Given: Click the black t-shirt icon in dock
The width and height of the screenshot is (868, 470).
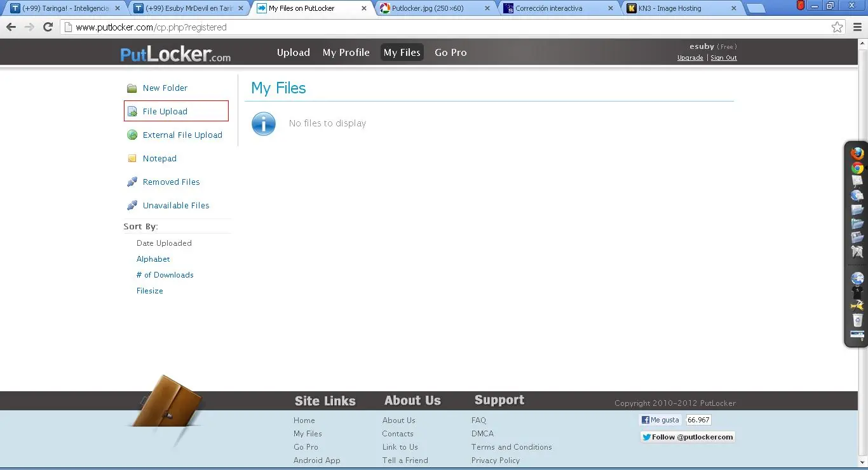Looking at the screenshot, I should pos(857,292).
